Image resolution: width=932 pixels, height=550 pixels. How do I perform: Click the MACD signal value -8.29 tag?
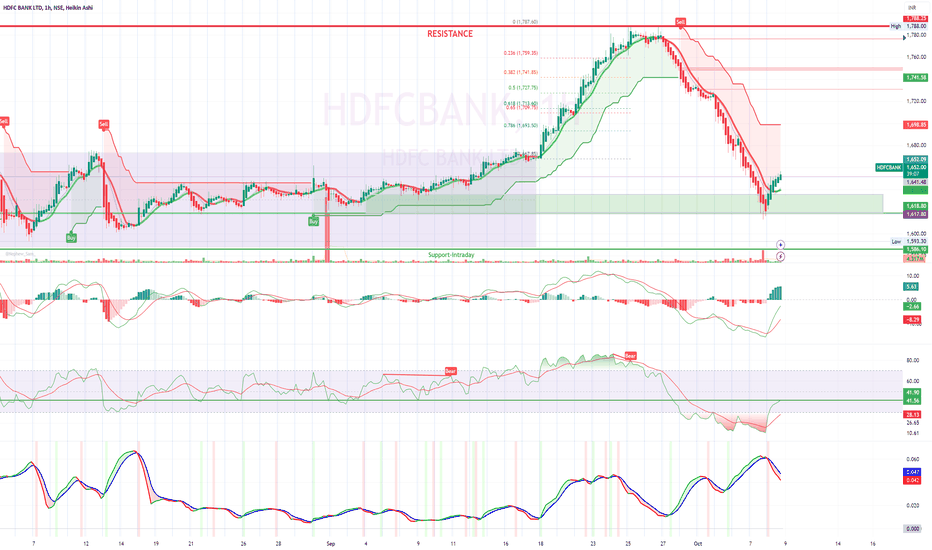coord(912,320)
